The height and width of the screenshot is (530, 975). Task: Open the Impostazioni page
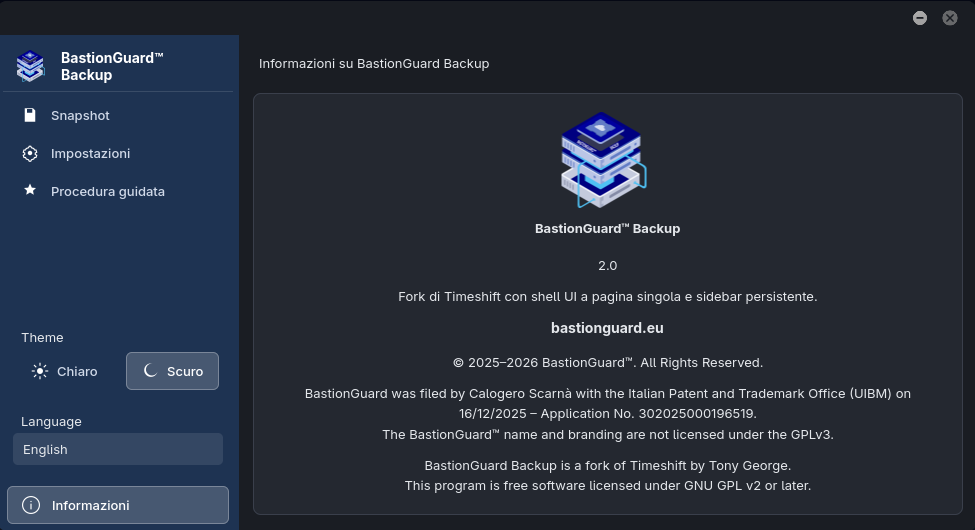(118, 154)
